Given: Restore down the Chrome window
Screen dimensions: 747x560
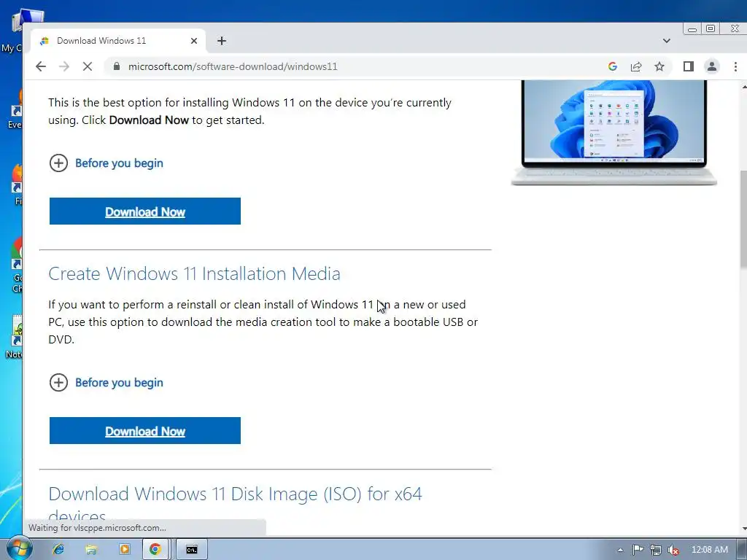Looking at the screenshot, I should (711, 29).
